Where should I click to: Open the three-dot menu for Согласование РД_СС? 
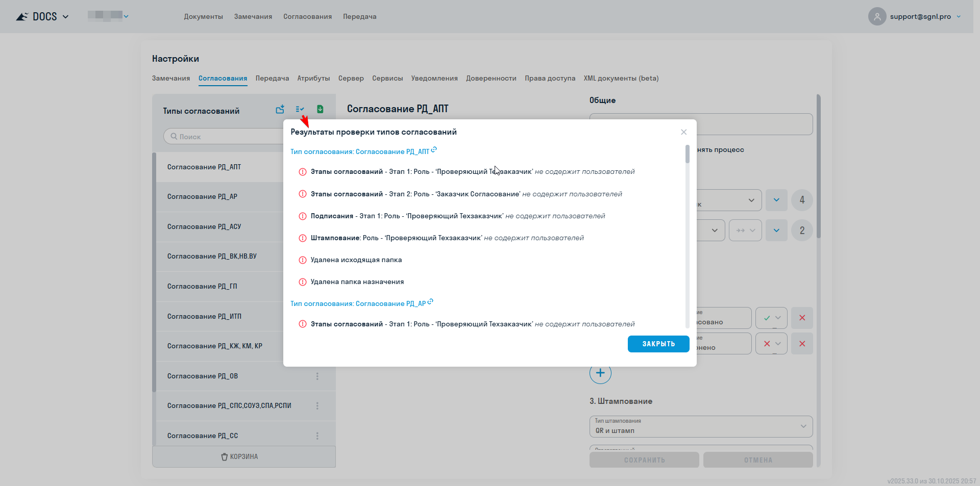(x=317, y=436)
